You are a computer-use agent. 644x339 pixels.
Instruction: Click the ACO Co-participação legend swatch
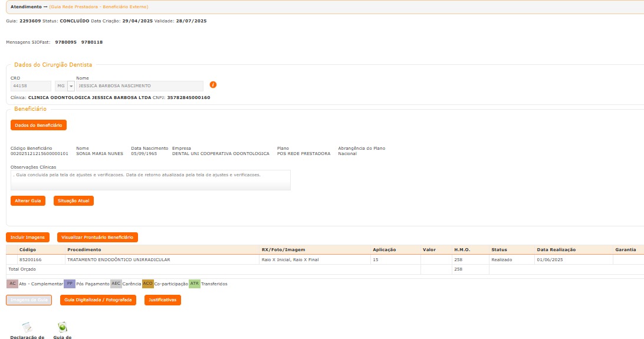click(147, 284)
